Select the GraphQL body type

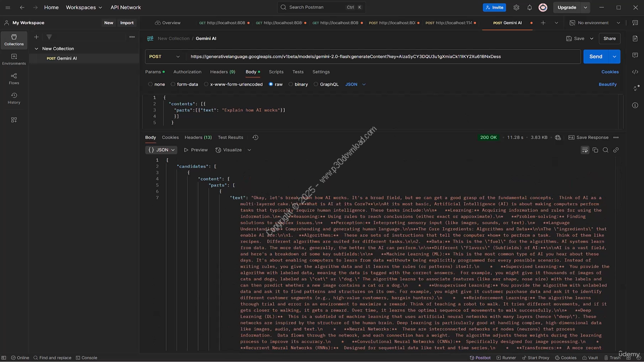tap(326, 84)
